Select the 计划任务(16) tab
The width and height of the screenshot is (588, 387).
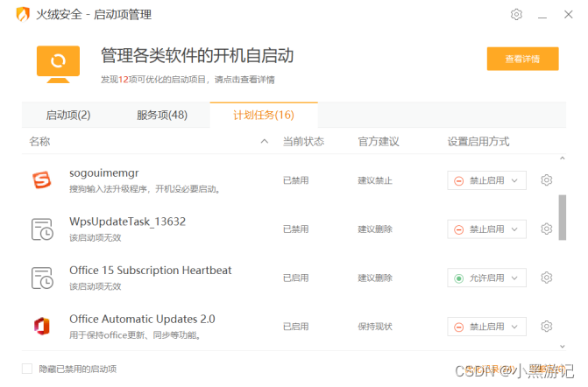[264, 115]
